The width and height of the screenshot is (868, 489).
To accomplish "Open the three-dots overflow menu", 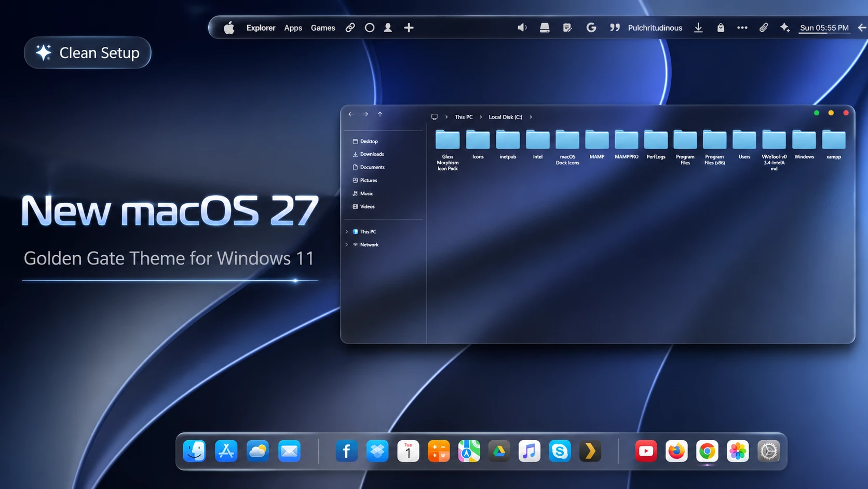I will click(742, 28).
